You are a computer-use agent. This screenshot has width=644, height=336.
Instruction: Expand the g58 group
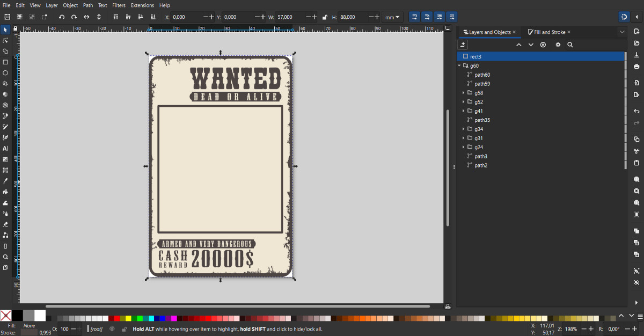pos(463,93)
